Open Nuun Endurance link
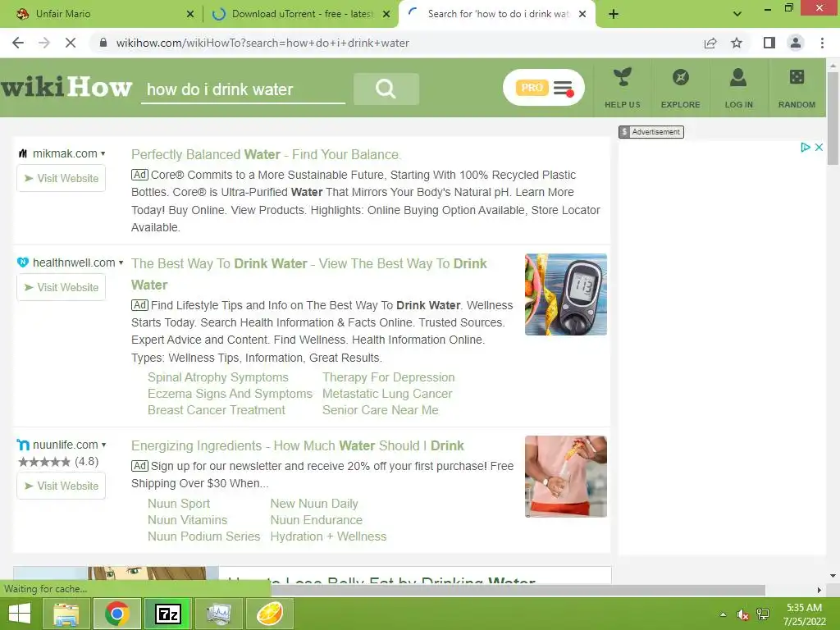840x630 pixels. (x=316, y=520)
